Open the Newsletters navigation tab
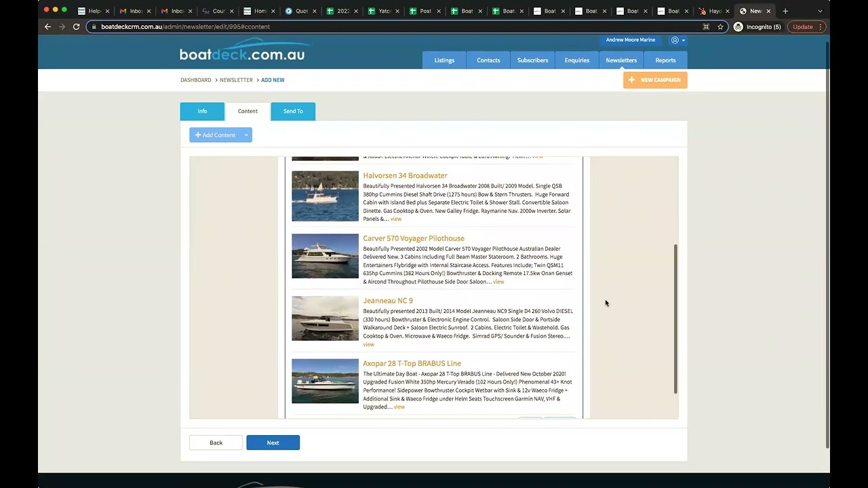 pos(621,60)
